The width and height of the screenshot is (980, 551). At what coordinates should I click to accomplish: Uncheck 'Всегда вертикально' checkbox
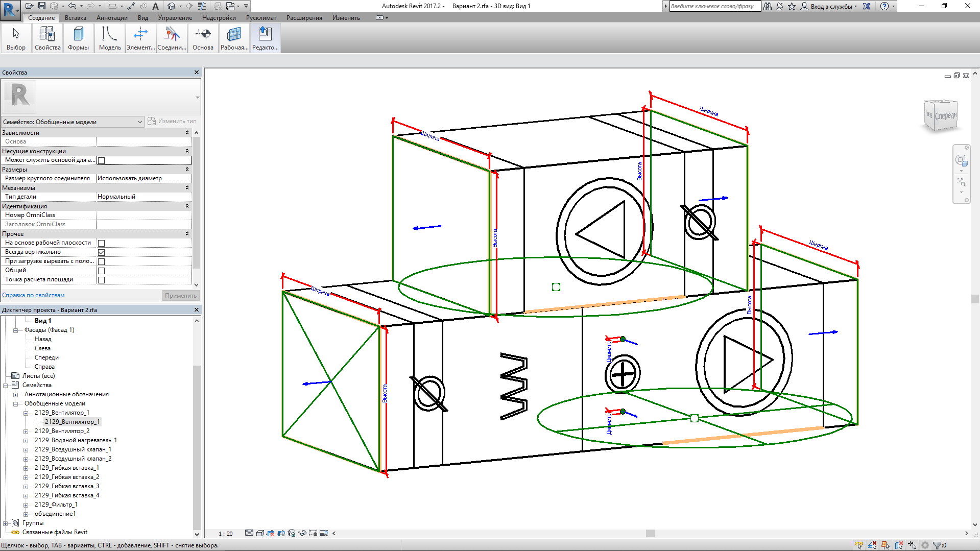(x=101, y=252)
